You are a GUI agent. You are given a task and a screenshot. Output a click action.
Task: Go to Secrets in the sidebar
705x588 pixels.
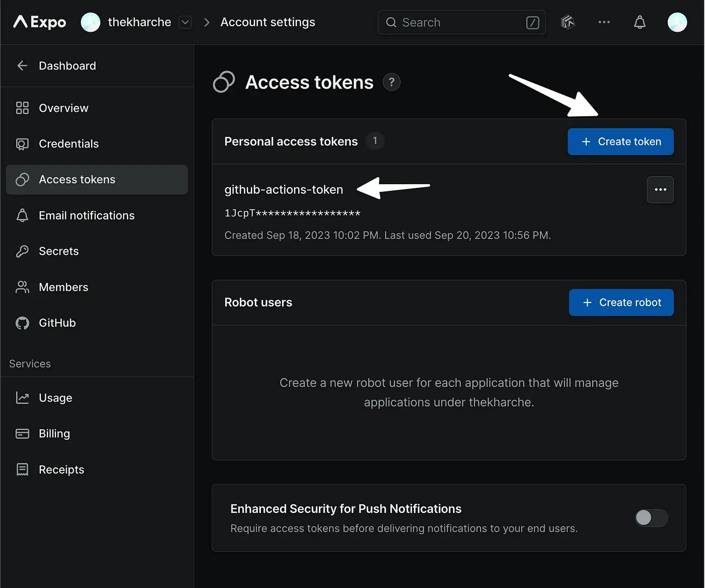tap(58, 251)
